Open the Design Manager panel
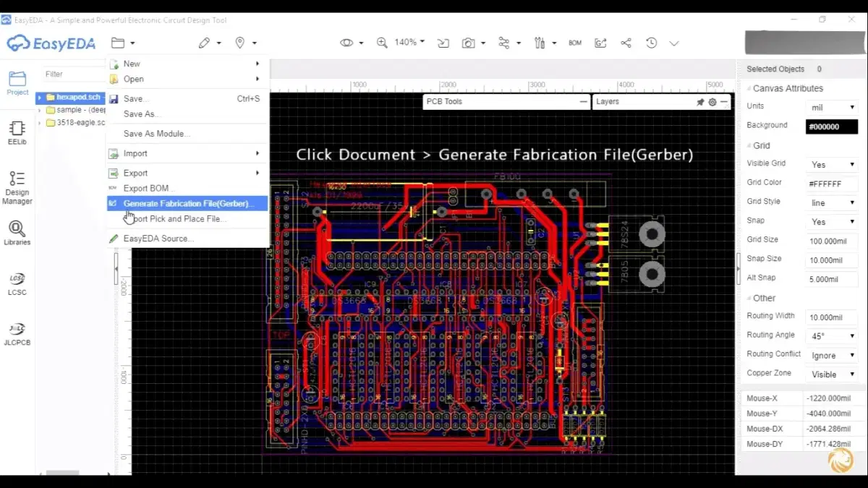The height and width of the screenshot is (488, 868). click(17, 187)
